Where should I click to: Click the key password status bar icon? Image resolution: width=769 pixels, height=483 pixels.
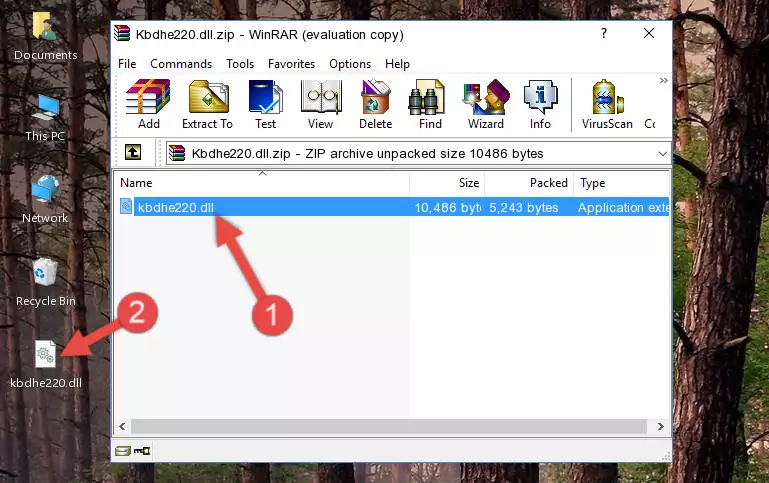click(x=142, y=451)
